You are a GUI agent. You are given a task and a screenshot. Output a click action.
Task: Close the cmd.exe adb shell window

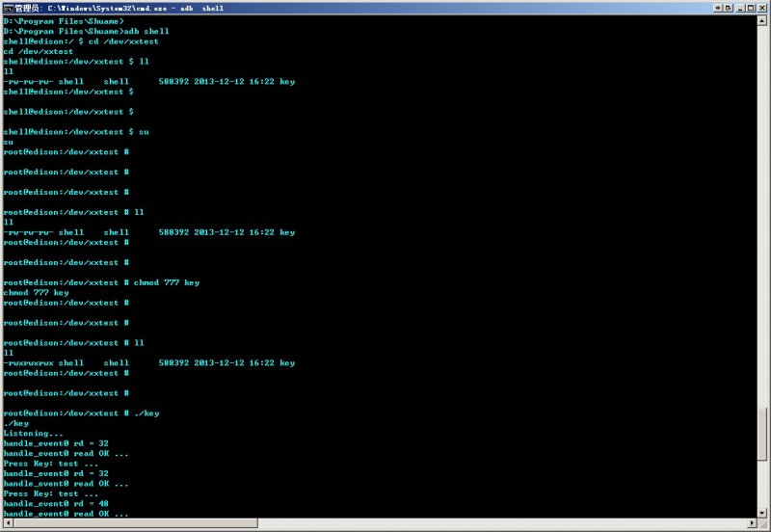pos(761,8)
